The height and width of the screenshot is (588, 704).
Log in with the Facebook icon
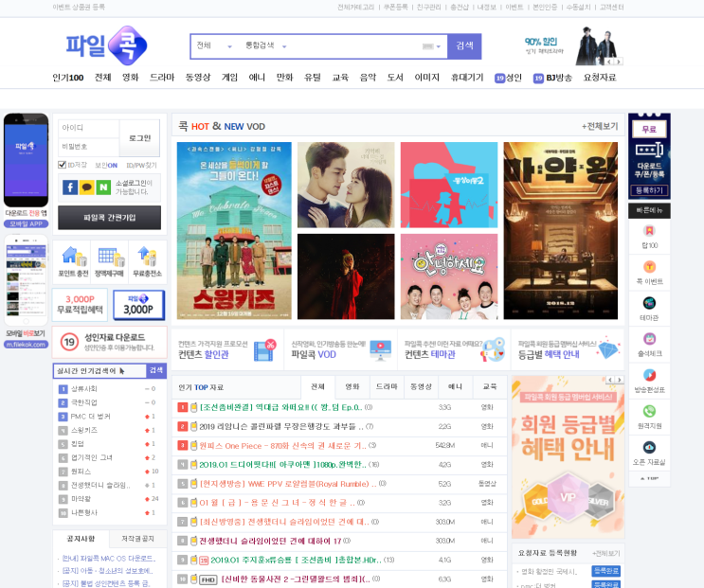click(70, 187)
